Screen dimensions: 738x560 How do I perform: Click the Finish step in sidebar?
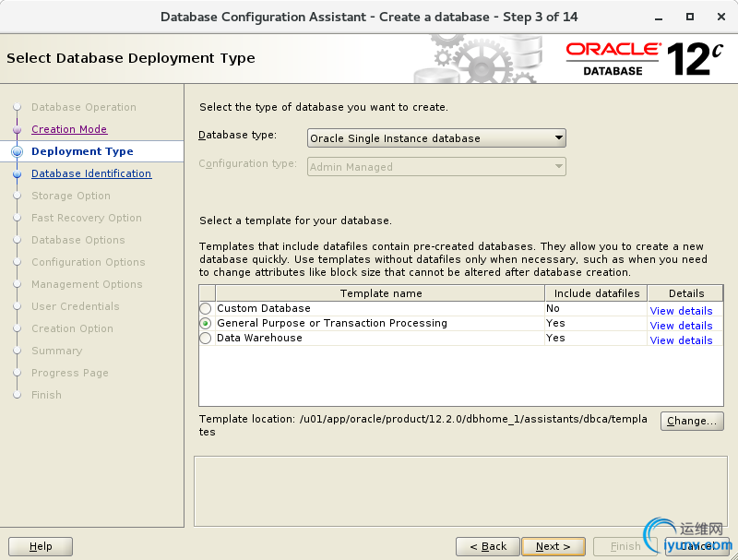coord(47,395)
